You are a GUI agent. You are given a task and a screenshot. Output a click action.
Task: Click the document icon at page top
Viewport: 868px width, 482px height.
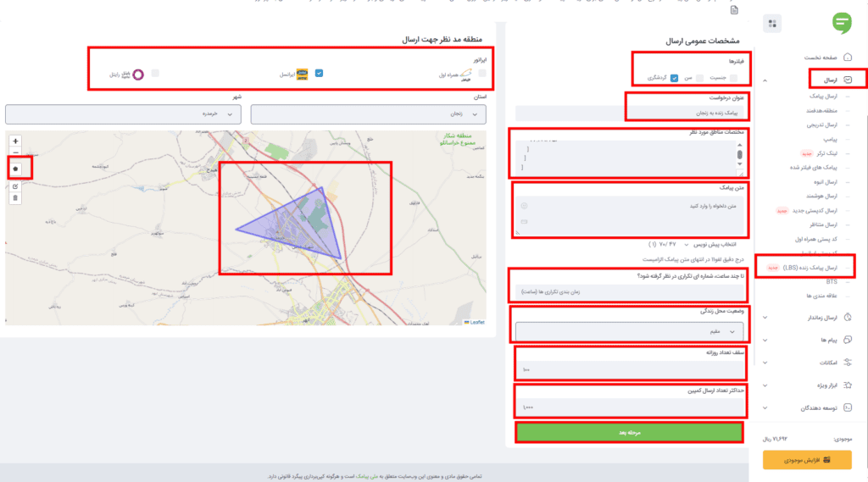tap(734, 10)
